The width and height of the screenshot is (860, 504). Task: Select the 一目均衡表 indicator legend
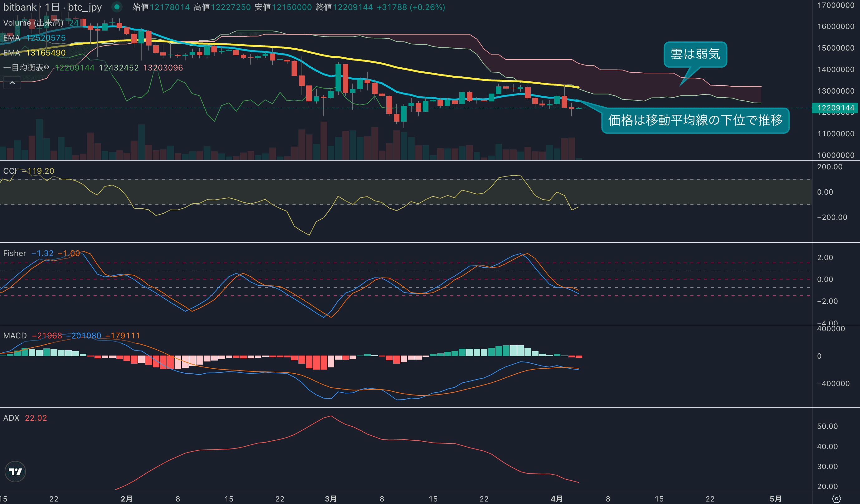(x=26, y=68)
